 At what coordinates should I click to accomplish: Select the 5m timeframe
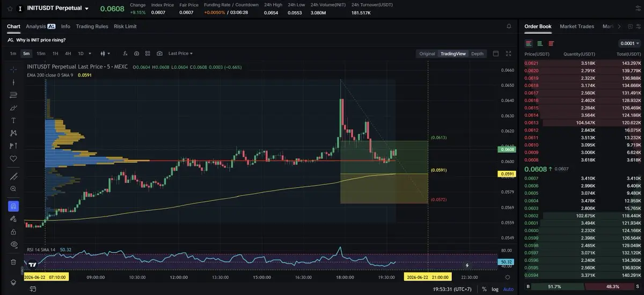[x=26, y=54]
